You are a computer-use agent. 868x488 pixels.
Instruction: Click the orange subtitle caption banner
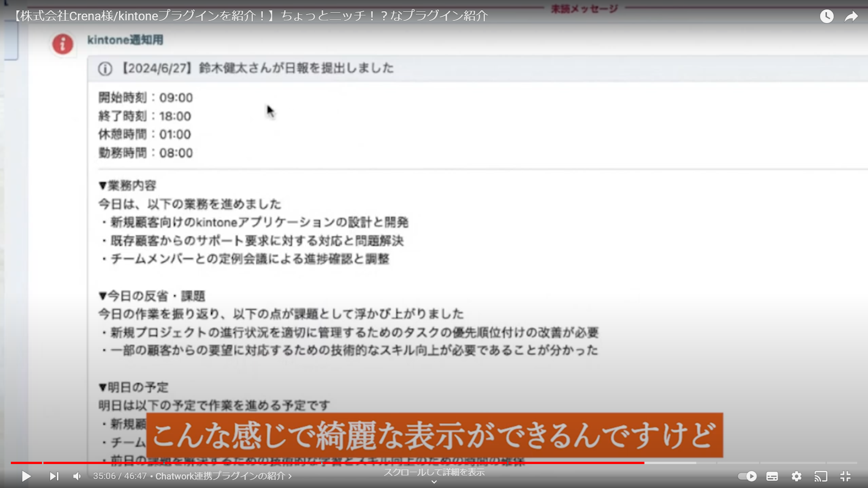[435, 435]
